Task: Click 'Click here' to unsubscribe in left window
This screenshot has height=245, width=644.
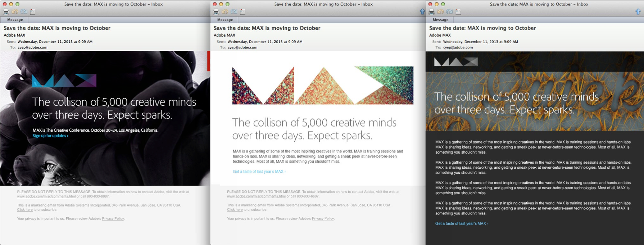Action: (x=25, y=210)
